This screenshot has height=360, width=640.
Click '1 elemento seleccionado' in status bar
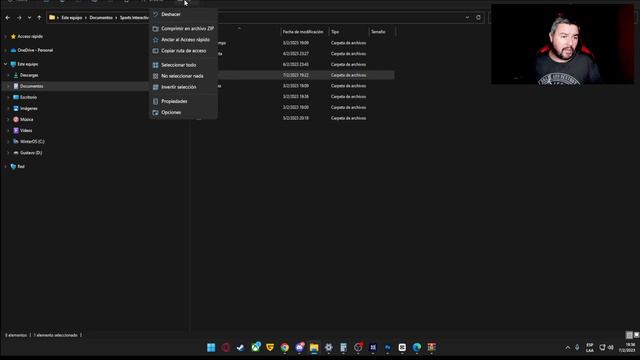tap(56, 335)
